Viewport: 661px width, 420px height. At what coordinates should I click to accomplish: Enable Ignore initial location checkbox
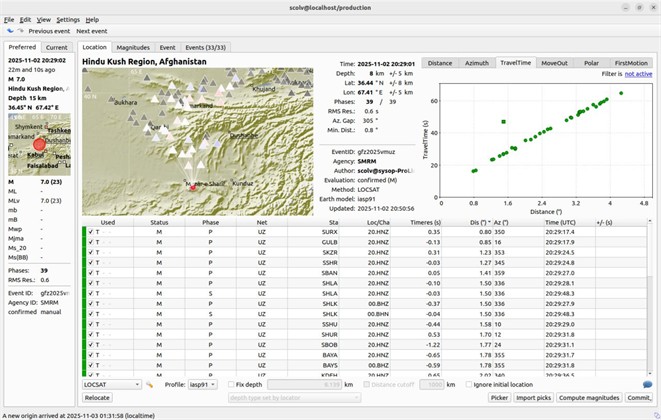point(468,385)
